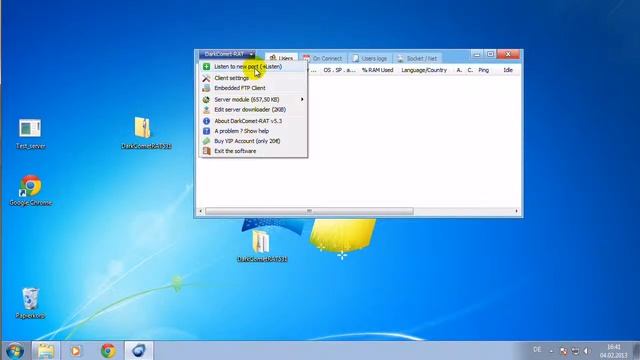The width and height of the screenshot is (640, 360).
Task: Click the network tray icon
Action: tap(575, 351)
